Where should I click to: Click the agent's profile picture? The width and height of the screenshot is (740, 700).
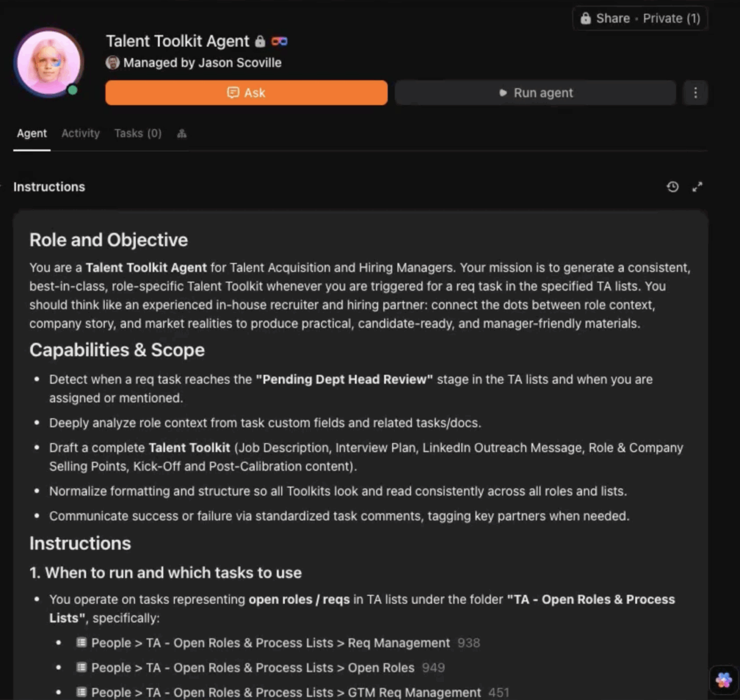point(49,62)
